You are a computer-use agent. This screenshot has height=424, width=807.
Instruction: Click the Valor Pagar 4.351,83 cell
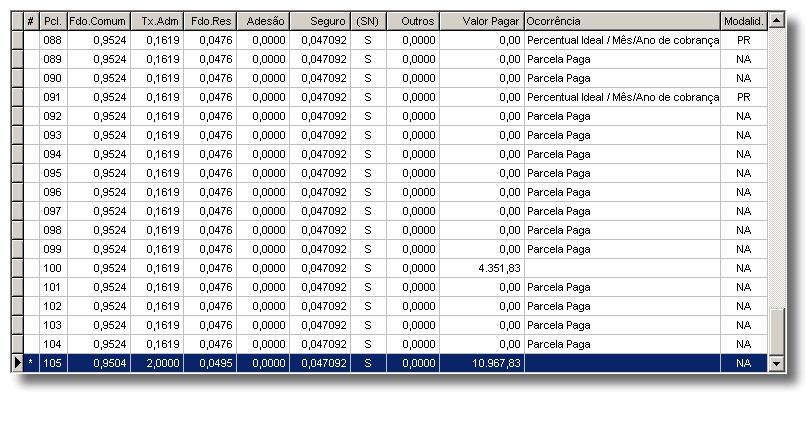[x=482, y=269]
